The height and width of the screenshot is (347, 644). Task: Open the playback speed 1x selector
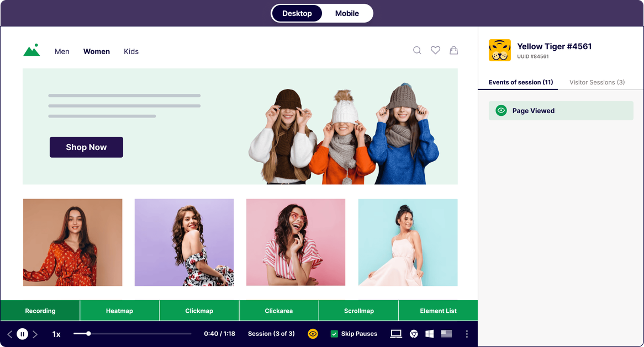click(56, 334)
